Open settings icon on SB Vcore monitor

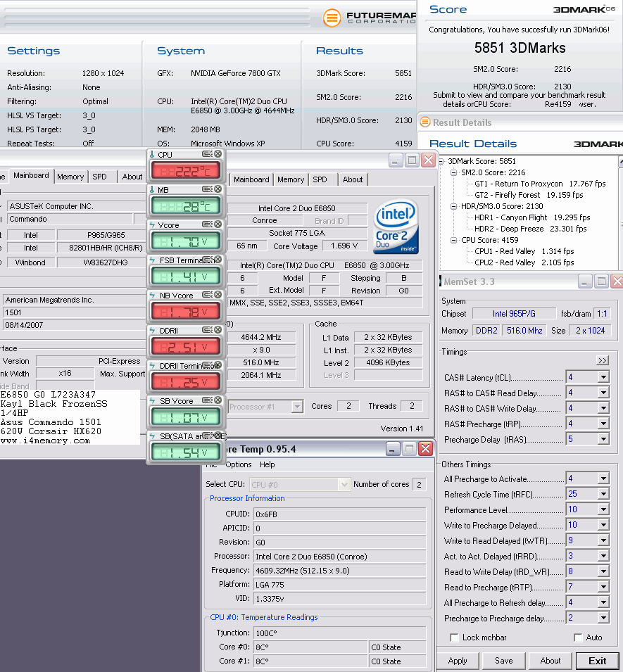coord(207,400)
